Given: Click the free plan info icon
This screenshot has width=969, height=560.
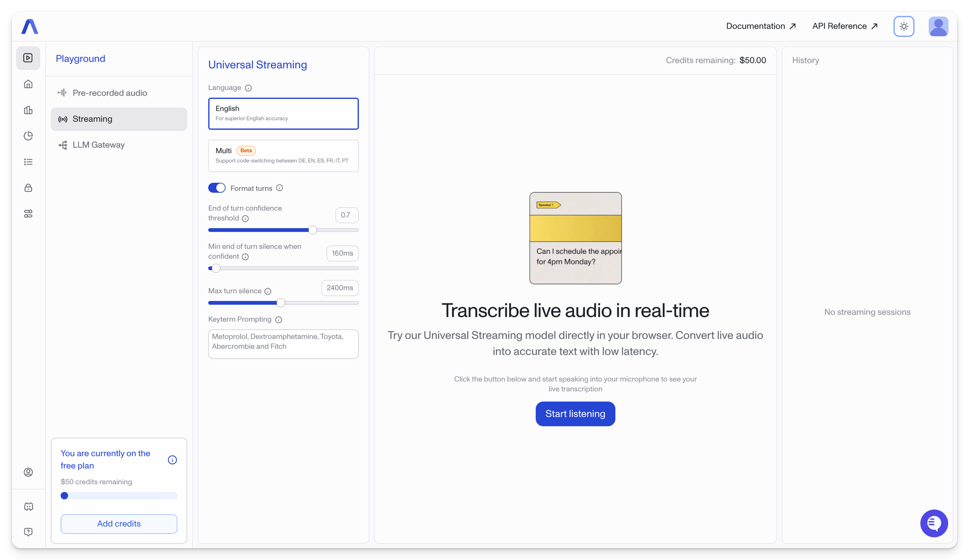Looking at the screenshot, I should point(173,460).
